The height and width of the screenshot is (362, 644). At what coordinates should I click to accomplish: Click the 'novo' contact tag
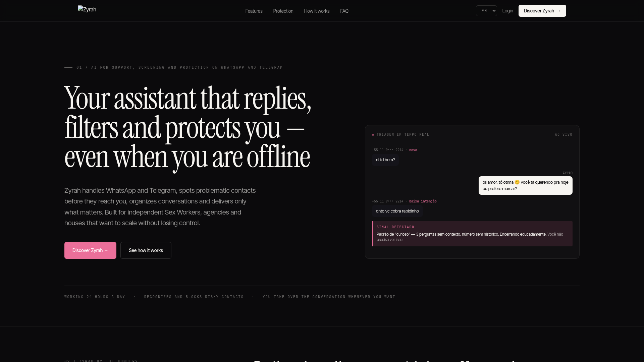[x=413, y=150]
